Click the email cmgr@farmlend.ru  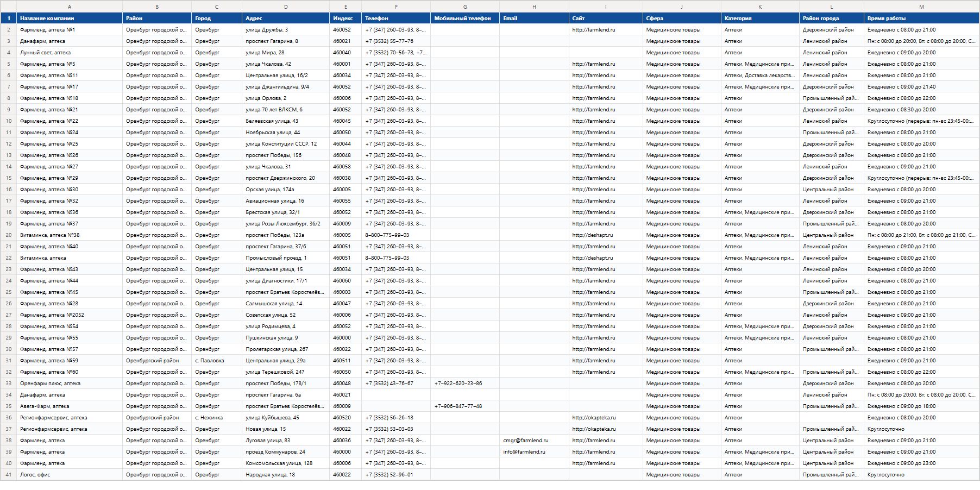[534, 441]
